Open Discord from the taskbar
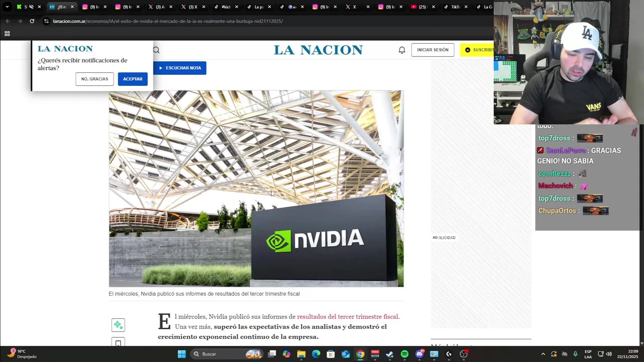The height and width of the screenshot is (362, 644). click(420, 354)
